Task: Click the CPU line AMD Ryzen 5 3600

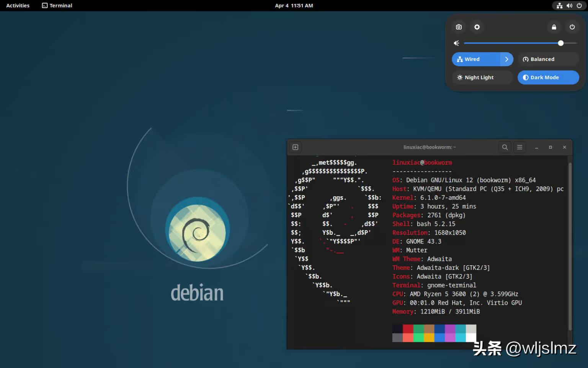Action: pyautogui.click(x=455, y=294)
